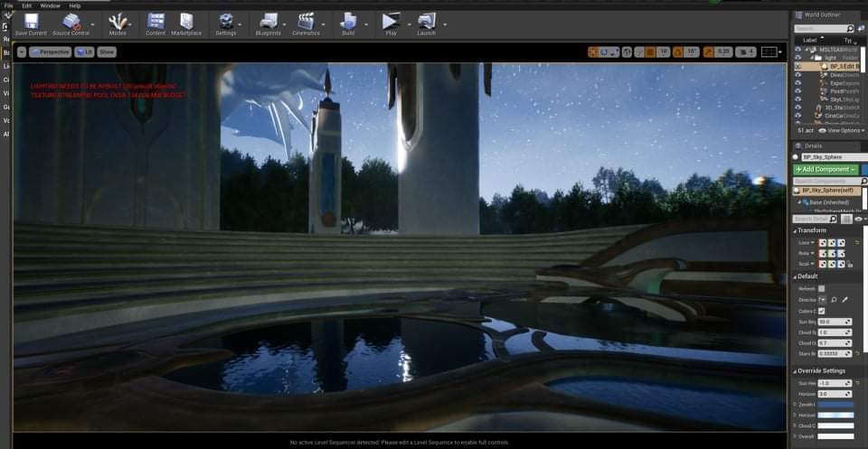Click the Launch toolbar icon
This screenshot has width=868, height=449.
coord(425,21)
